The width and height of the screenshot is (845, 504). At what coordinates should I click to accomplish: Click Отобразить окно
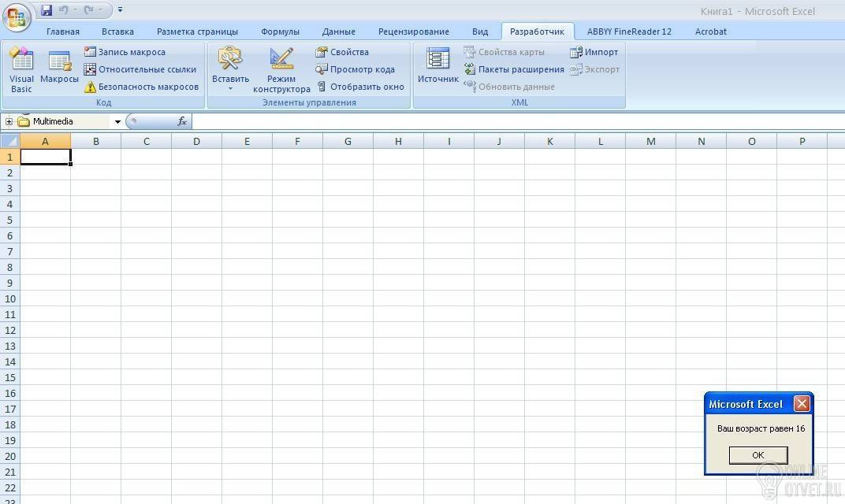click(360, 86)
